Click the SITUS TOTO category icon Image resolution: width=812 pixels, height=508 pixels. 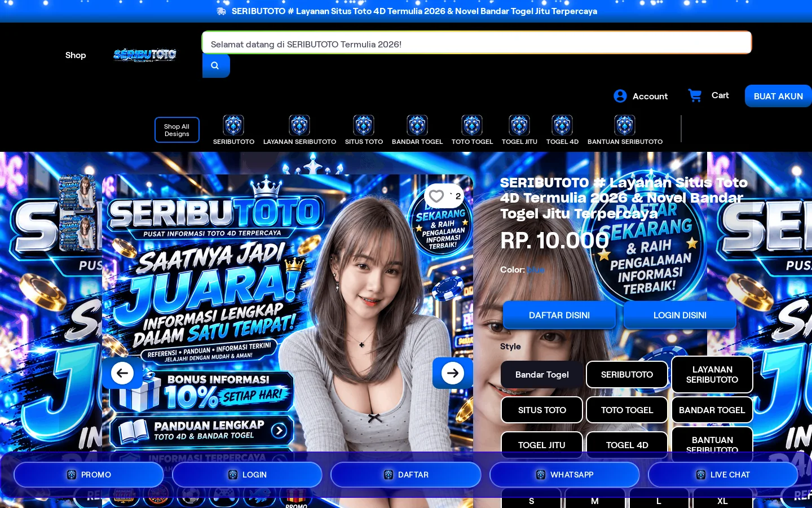click(364, 125)
